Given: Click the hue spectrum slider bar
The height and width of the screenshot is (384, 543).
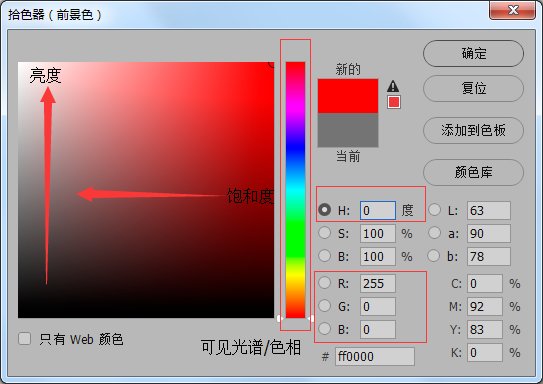Looking at the screenshot, I should (x=295, y=190).
